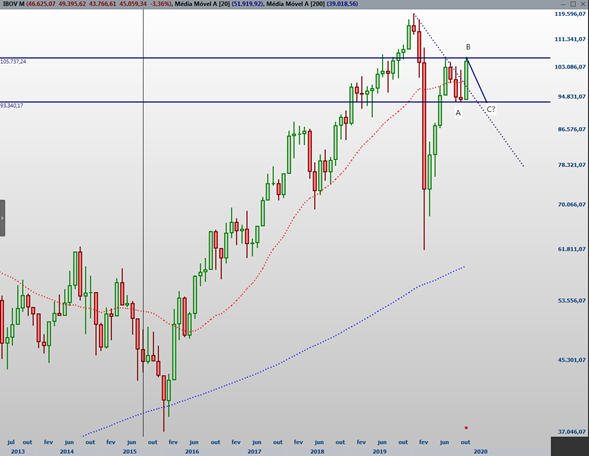Select the 'A' wave label annotation

[x=458, y=113]
